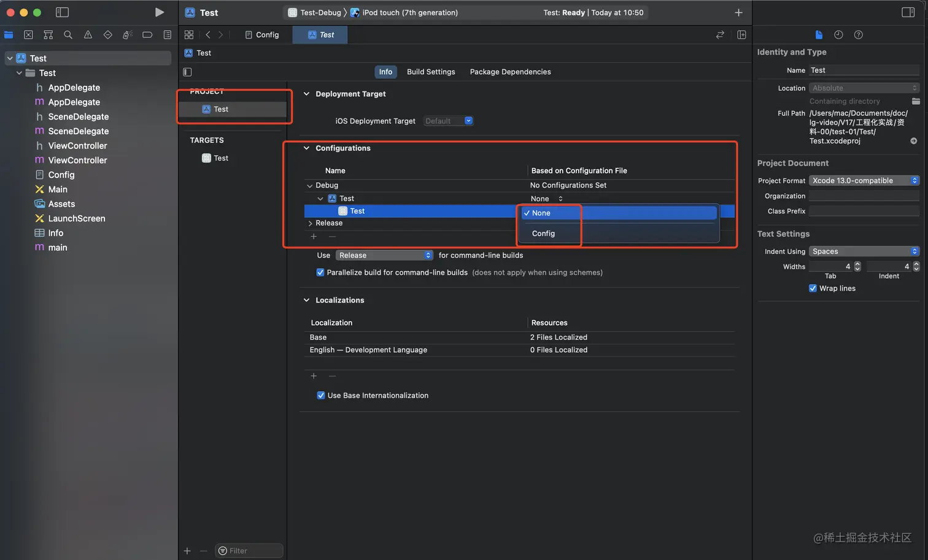Image resolution: width=928 pixels, height=560 pixels.
Task: Toggle the editor review changes arrows
Action: pos(720,35)
